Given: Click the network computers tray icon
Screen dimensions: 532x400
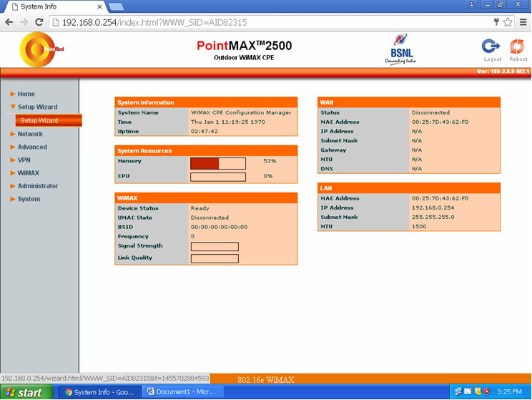Looking at the screenshot, I should (458, 391).
